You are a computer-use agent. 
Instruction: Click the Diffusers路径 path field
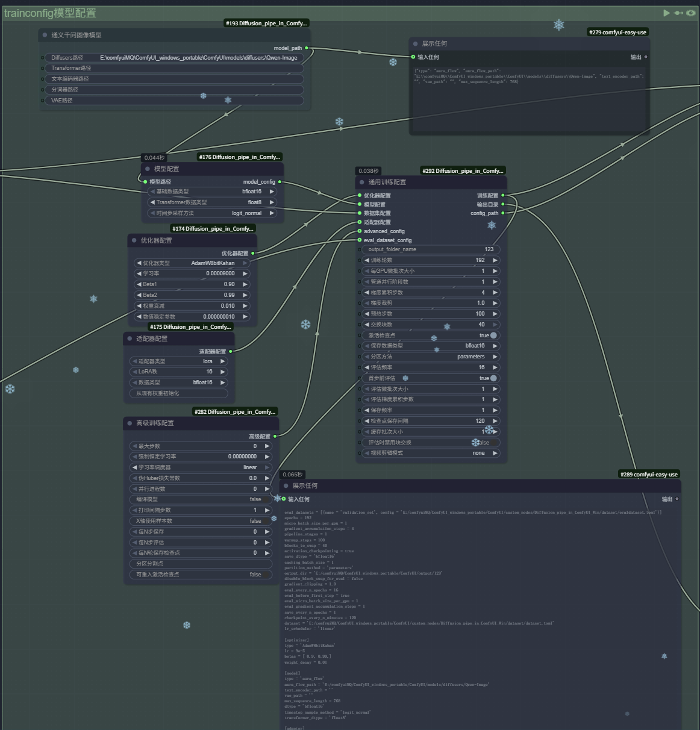[x=175, y=58]
